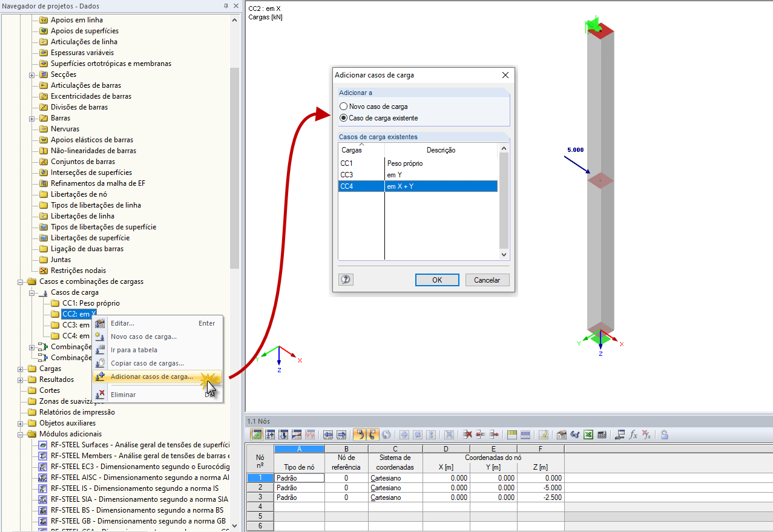The height and width of the screenshot is (532, 773).
Task: Expand the Cargas tree node
Action: (21, 369)
